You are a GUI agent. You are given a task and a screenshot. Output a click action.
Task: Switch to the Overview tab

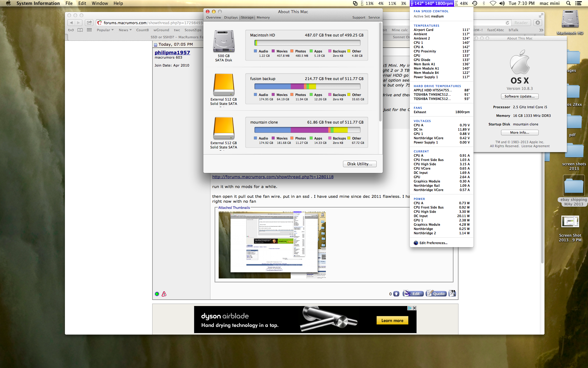coord(213,17)
